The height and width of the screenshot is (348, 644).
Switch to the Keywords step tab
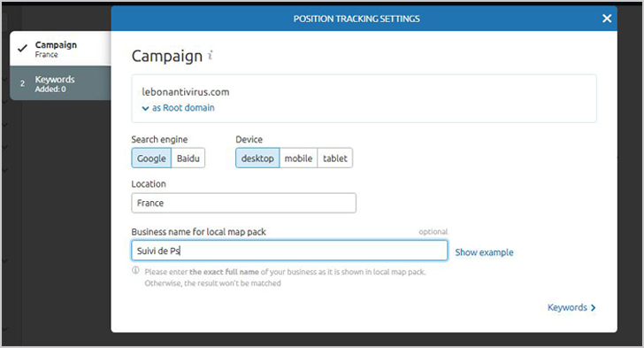60,83
